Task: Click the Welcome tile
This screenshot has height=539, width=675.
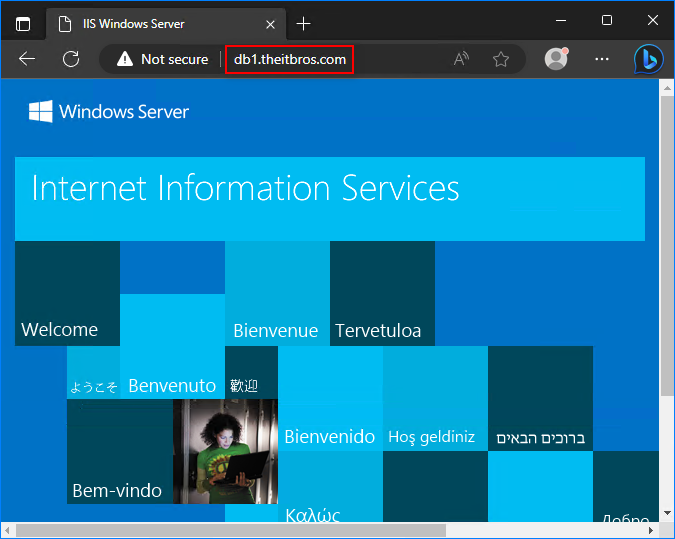Action: 67,293
